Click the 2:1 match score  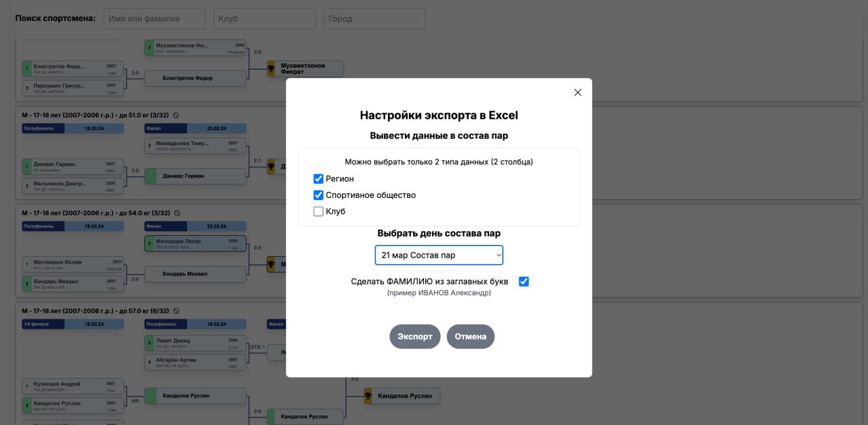(257, 161)
